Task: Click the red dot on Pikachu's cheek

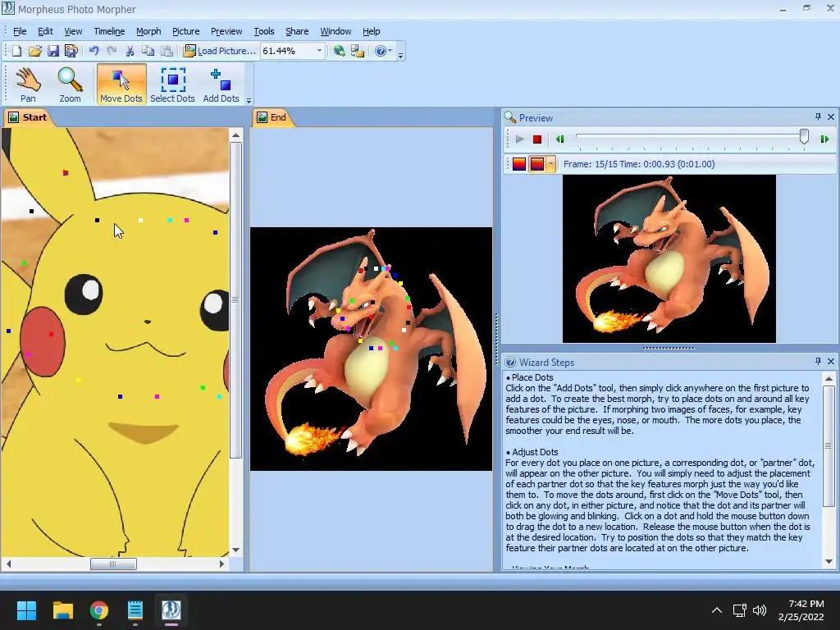Action: tap(51, 334)
